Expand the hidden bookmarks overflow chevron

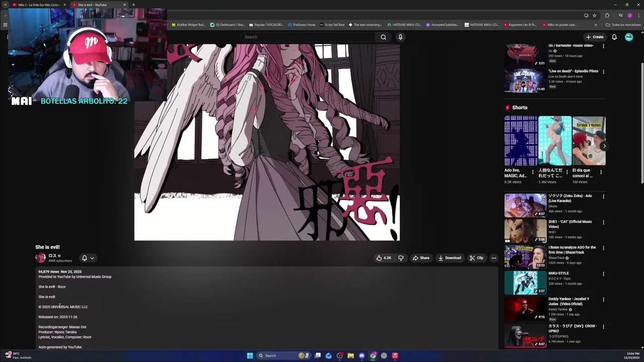(596, 25)
